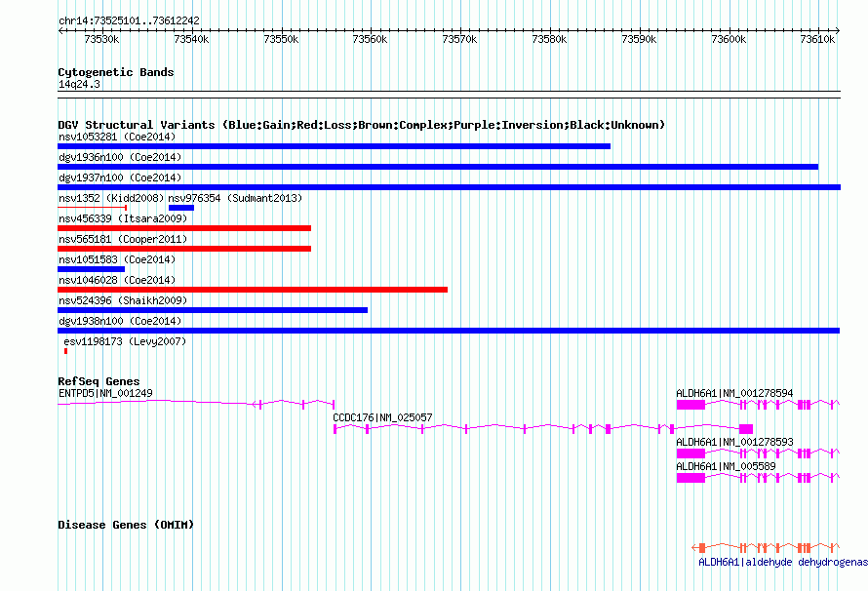Click the 73600k ruler tick label
Viewport: 868px width, 591px height.
(x=729, y=39)
